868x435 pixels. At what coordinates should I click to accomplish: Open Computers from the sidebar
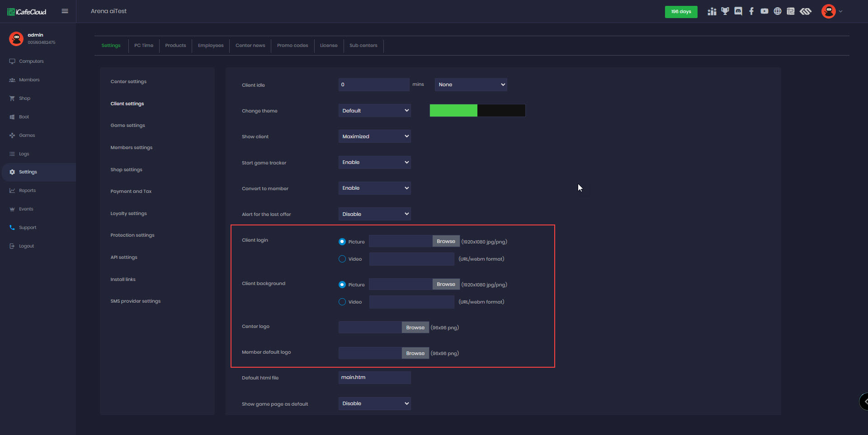pos(31,61)
